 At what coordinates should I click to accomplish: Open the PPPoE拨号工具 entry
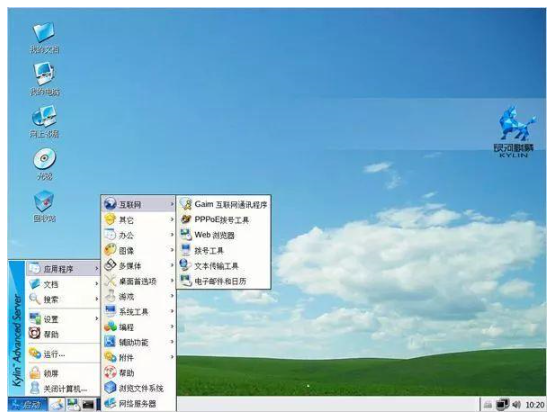pyautogui.click(x=224, y=220)
